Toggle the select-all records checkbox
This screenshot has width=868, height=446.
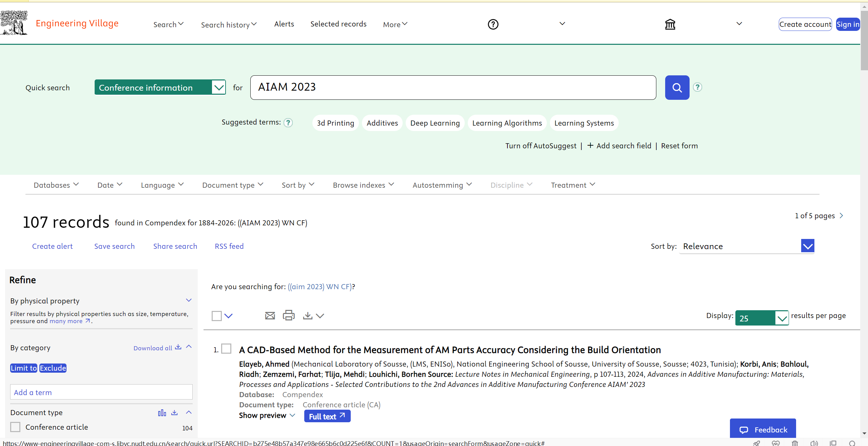coord(216,316)
